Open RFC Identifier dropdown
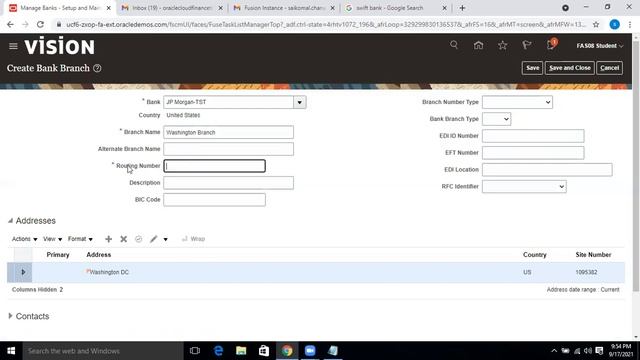This screenshot has height=360, width=640. [x=524, y=187]
